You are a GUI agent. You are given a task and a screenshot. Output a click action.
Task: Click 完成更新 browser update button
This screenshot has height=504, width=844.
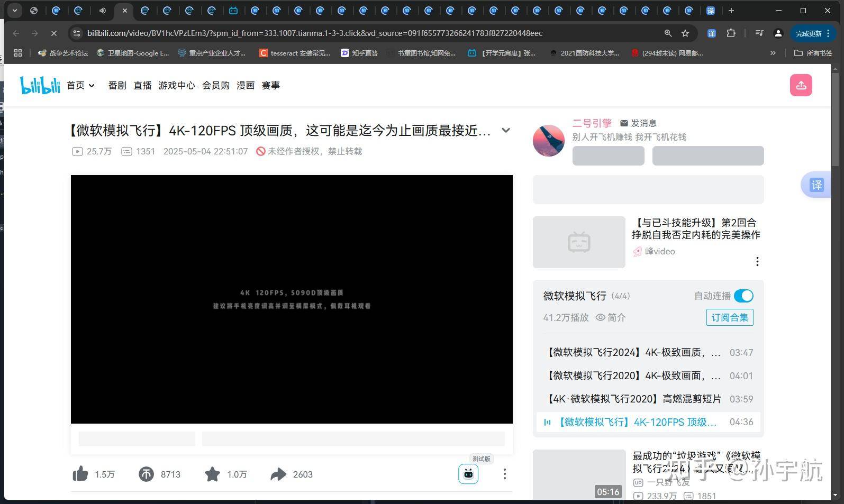tap(814, 33)
